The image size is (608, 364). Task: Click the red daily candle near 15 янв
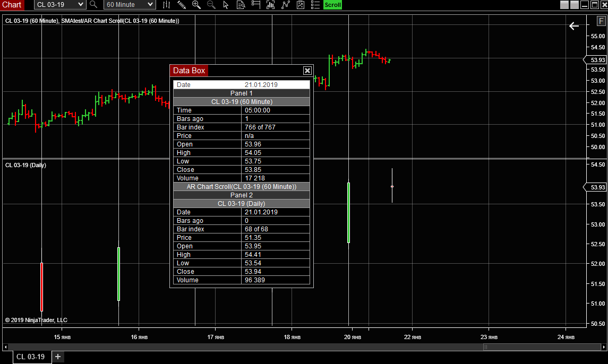(41, 287)
